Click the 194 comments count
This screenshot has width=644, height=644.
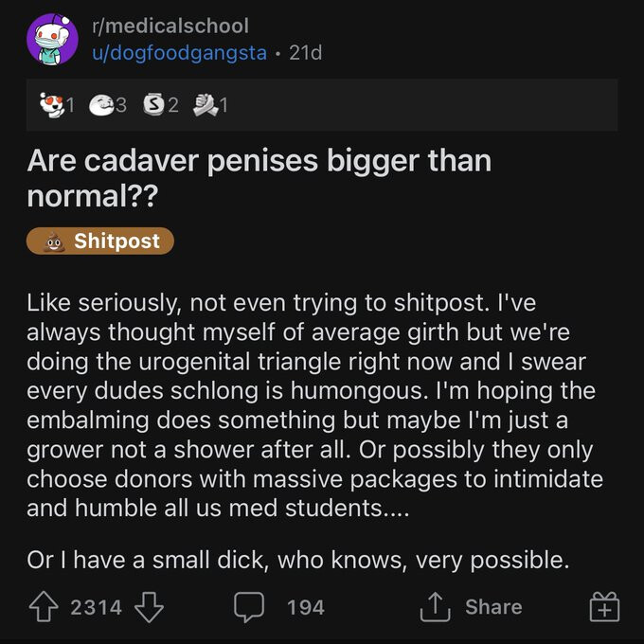(305, 607)
